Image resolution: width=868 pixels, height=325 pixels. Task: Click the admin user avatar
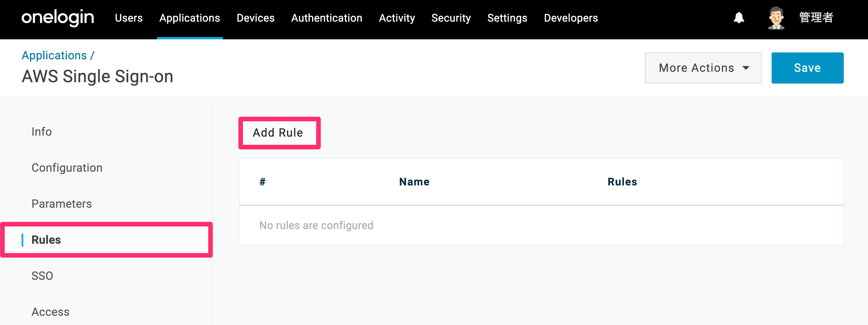point(776,18)
